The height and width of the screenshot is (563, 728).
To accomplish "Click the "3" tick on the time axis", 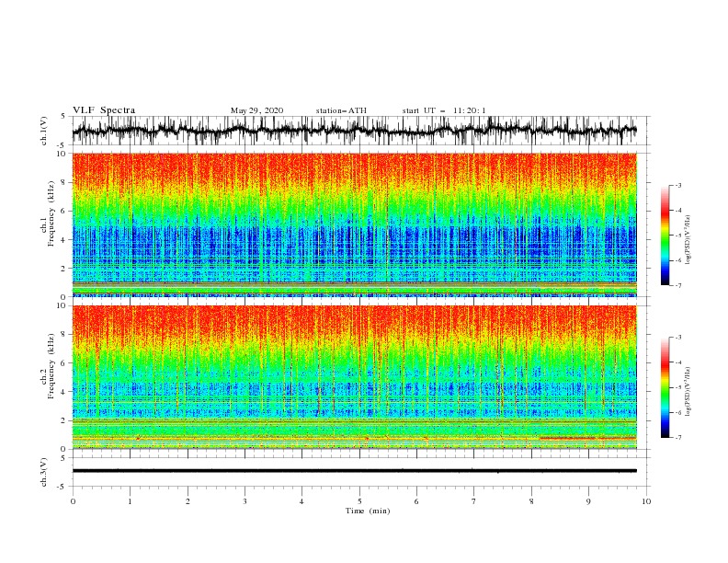I will point(245,501).
